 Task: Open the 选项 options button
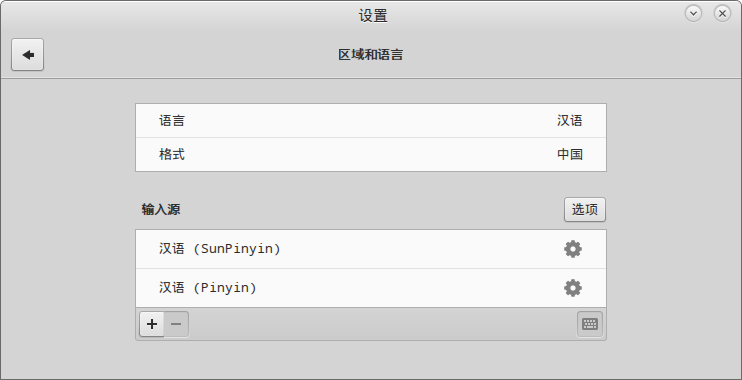tap(585, 209)
